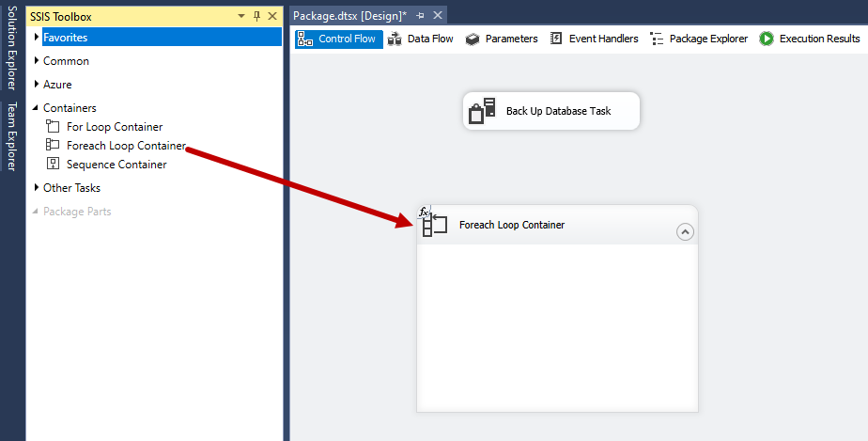Select the Azure group label

57,85
